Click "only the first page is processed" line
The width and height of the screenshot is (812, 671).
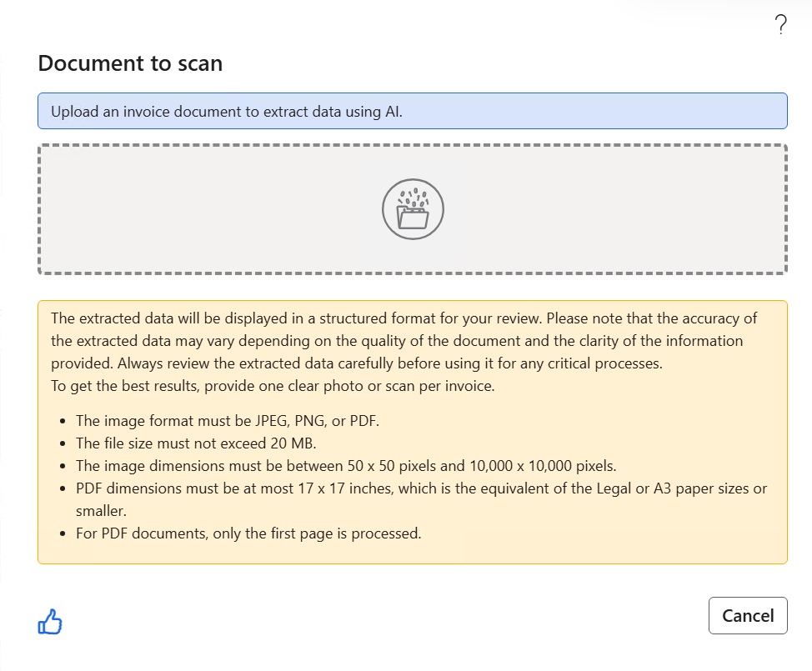[x=248, y=533]
